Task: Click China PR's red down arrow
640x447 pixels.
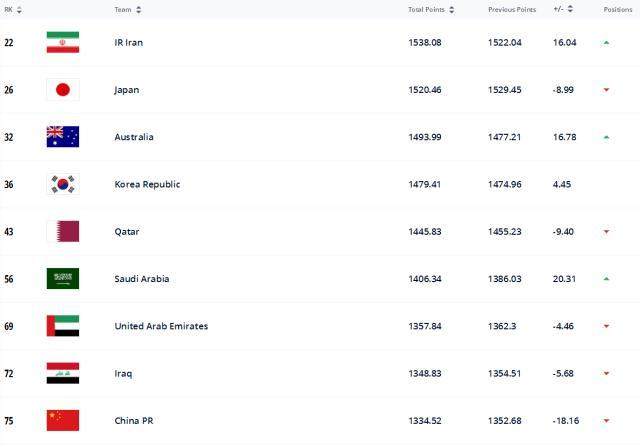Action: pyautogui.click(x=606, y=421)
